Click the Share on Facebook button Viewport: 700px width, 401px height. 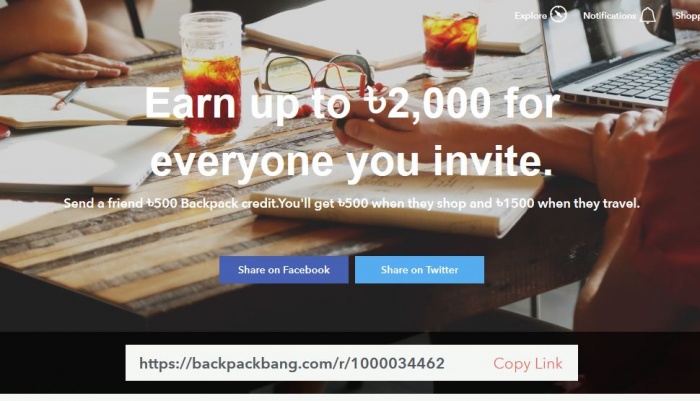(x=283, y=270)
